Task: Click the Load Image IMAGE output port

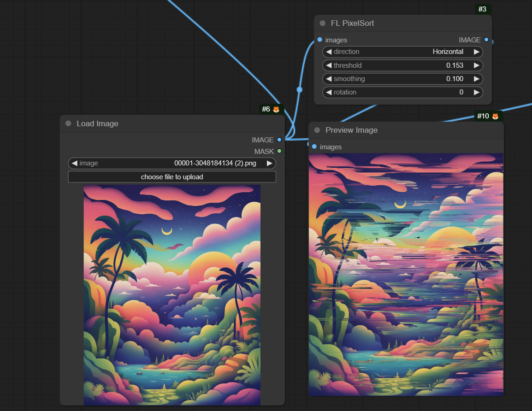Action: tap(279, 140)
